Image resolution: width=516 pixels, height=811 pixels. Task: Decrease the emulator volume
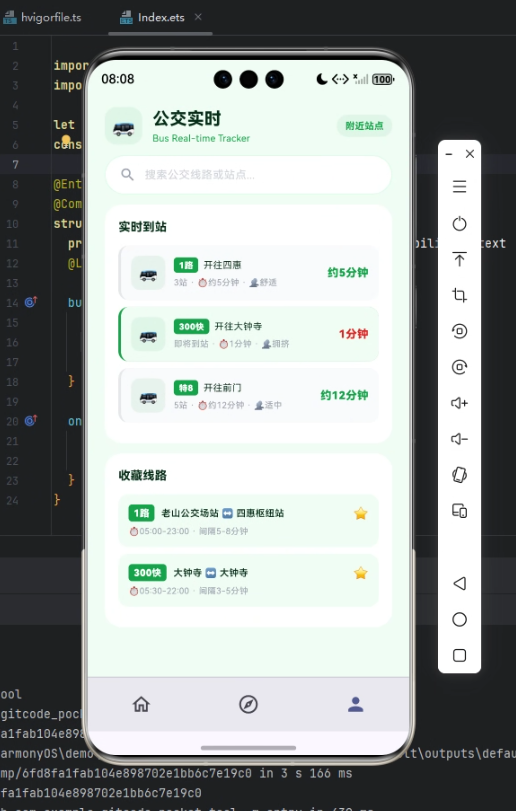pos(459,439)
